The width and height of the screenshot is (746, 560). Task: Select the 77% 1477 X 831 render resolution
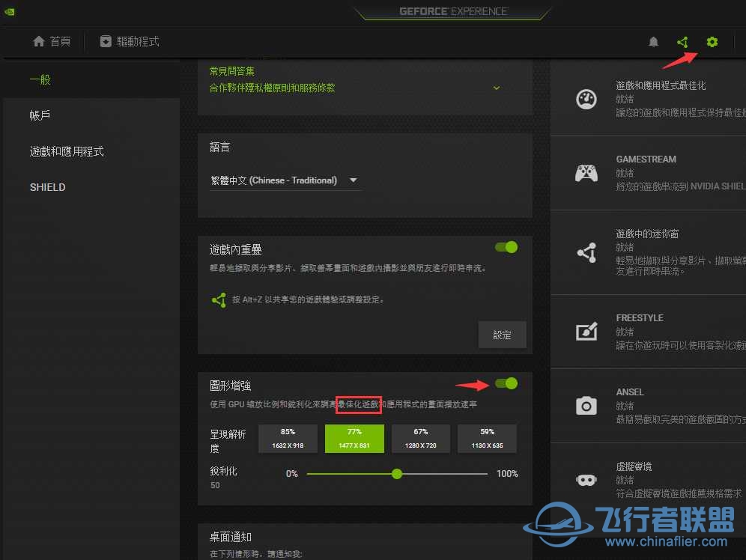(354, 438)
